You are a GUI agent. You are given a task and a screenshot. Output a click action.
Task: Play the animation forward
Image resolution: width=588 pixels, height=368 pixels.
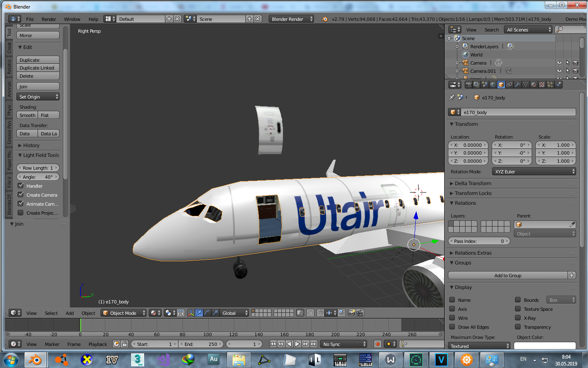(297, 344)
